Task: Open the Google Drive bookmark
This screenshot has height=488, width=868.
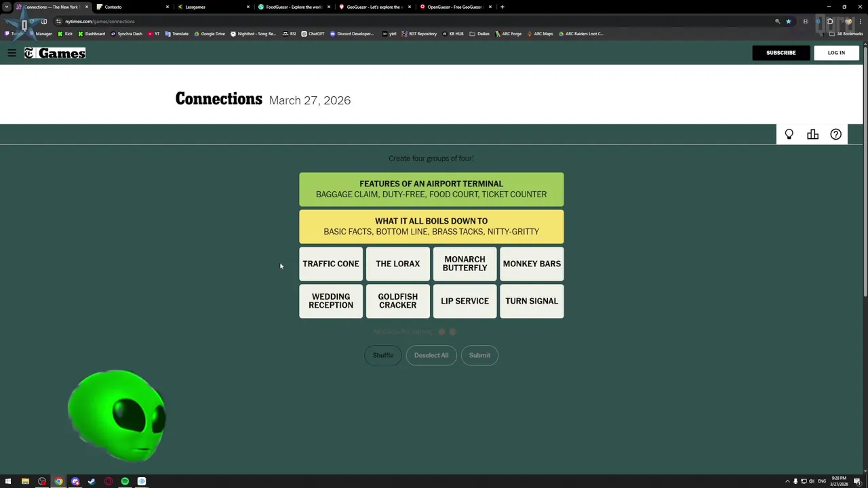Action: [x=210, y=33]
